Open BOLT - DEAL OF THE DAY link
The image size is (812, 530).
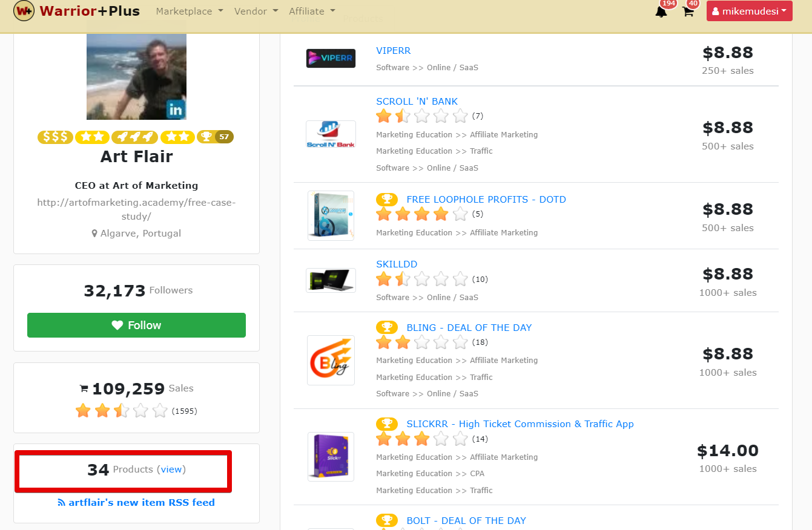466,521
